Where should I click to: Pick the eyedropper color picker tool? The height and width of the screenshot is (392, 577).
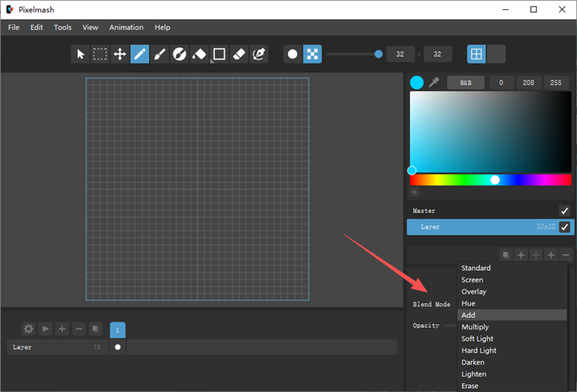click(434, 82)
